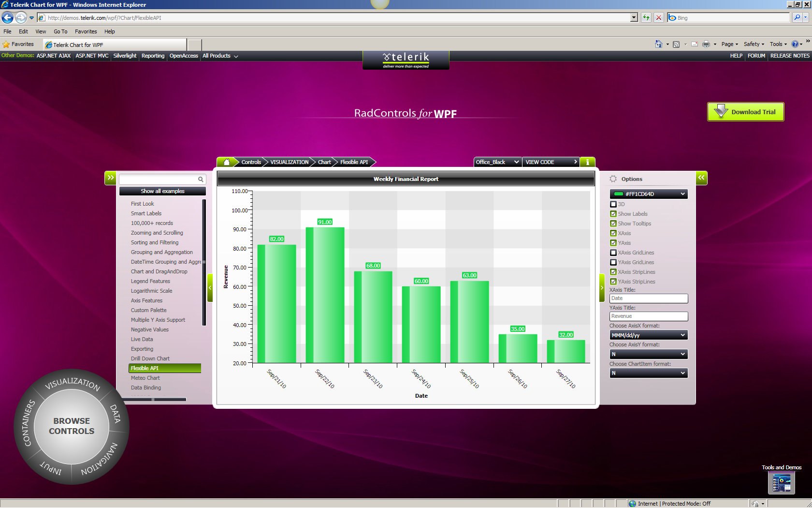The width and height of the screenshot is (812, 508).
Task: Open the Safety dropdown menu
Action: point(754,44)
